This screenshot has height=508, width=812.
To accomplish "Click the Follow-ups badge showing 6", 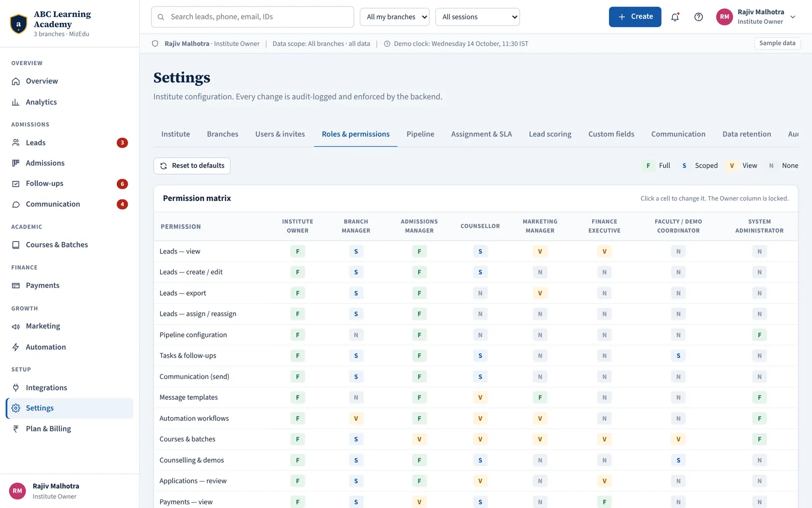I will [122, 184].
